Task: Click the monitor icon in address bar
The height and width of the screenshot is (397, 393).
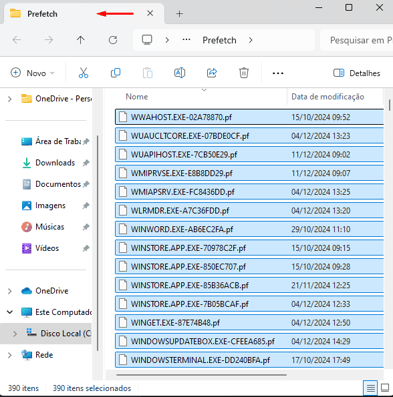Action: 147,40
